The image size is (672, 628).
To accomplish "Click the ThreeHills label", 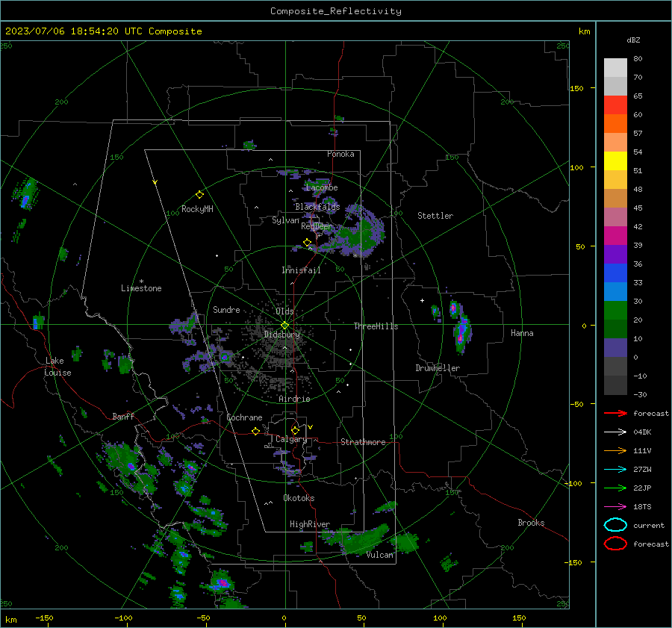I will [376, 326].
